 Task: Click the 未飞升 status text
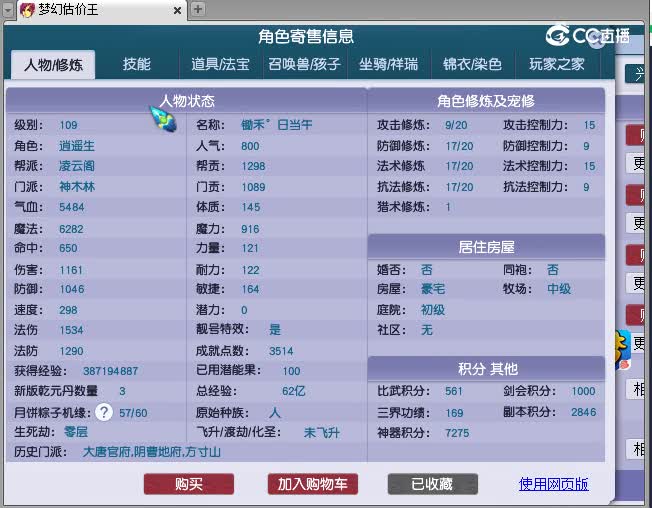(322, 433)
